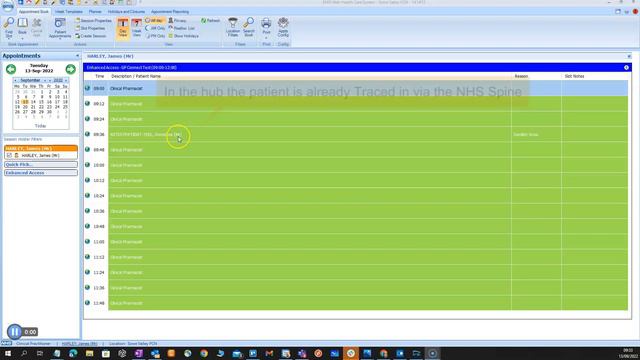
Task: Switch to Day View
Action: pos(123,28)
